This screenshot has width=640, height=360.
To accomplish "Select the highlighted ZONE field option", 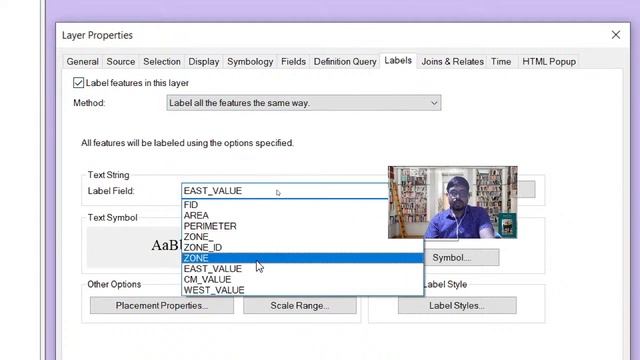I will pyautogui.click(x=302, y=258).
